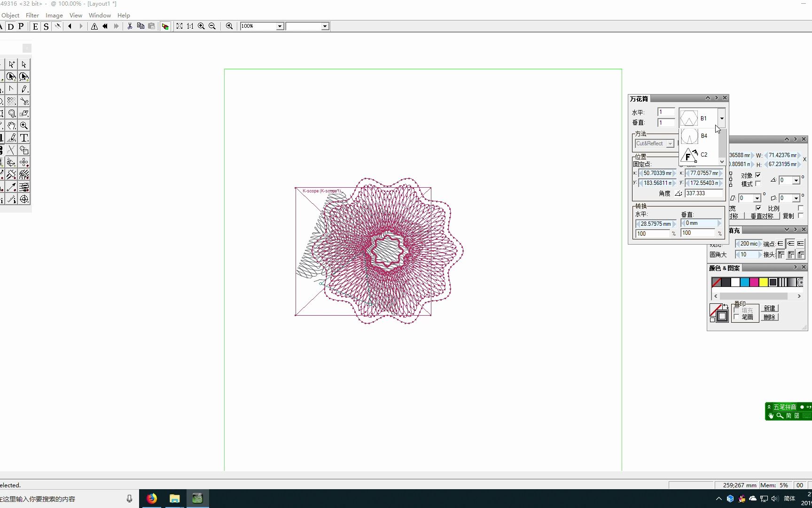The width and height of the screenshot is (812, 508).
Task: Toggle the checked box left of 比例
Action: tap(758, 208)
